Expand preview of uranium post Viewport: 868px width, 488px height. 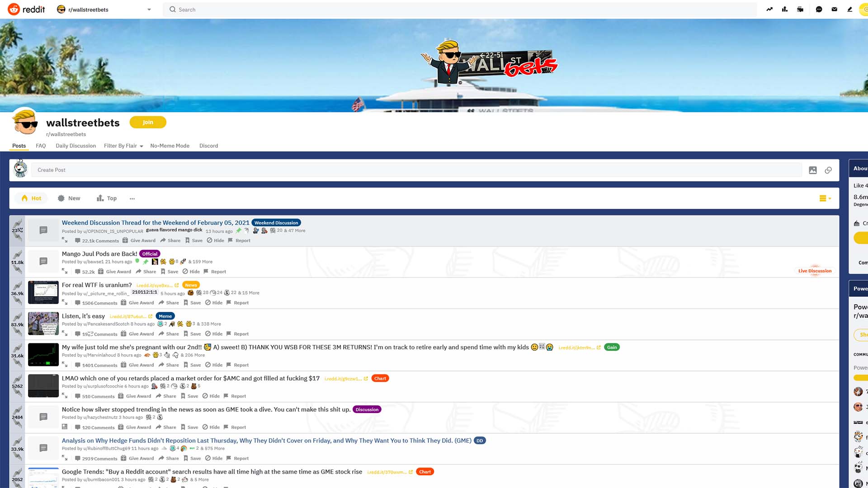click(65, 302)
